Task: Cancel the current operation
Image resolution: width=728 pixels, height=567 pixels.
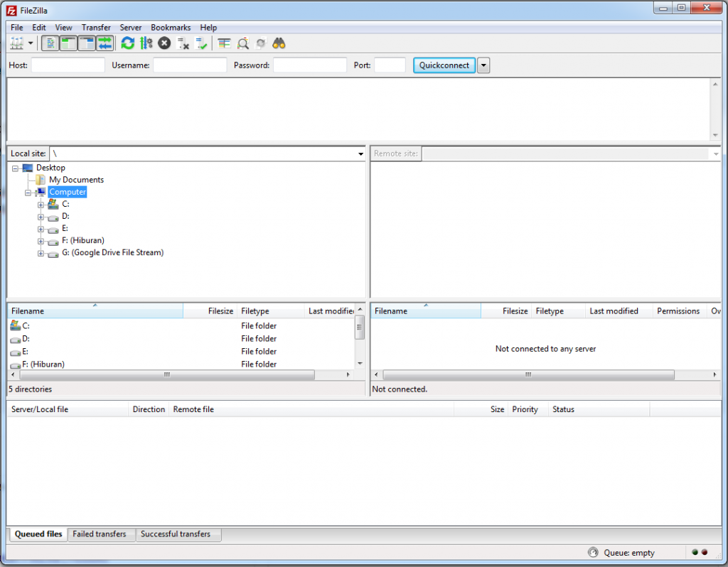Action: pyautogui.click(x=164, y=43)
